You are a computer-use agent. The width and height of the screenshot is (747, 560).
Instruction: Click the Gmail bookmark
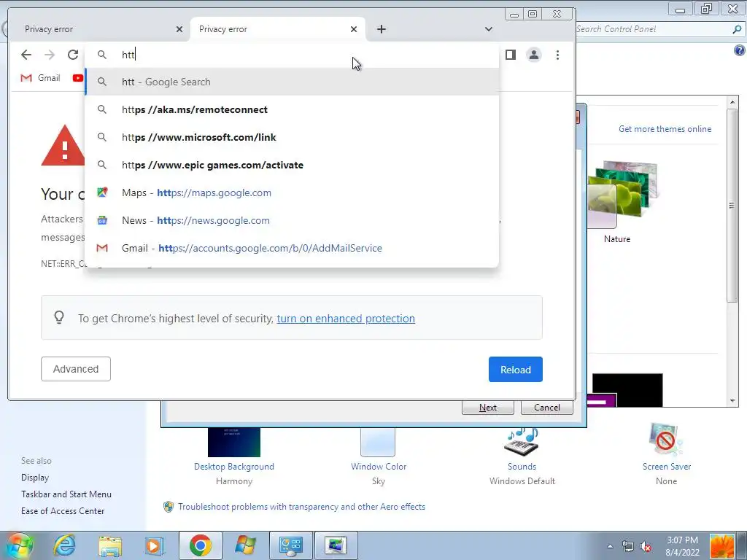[x=41, y=77]
